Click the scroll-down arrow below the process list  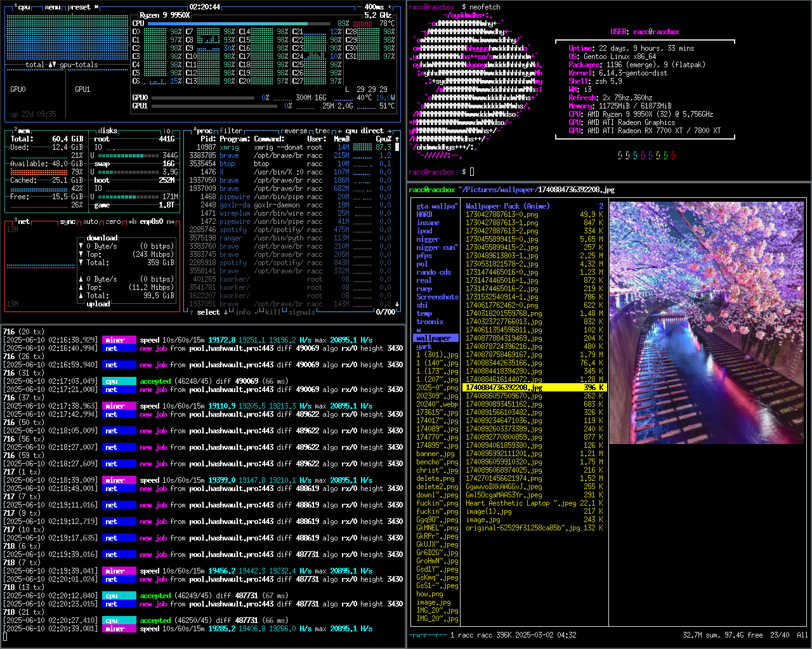pyautogui.click(x=397, y=304)
